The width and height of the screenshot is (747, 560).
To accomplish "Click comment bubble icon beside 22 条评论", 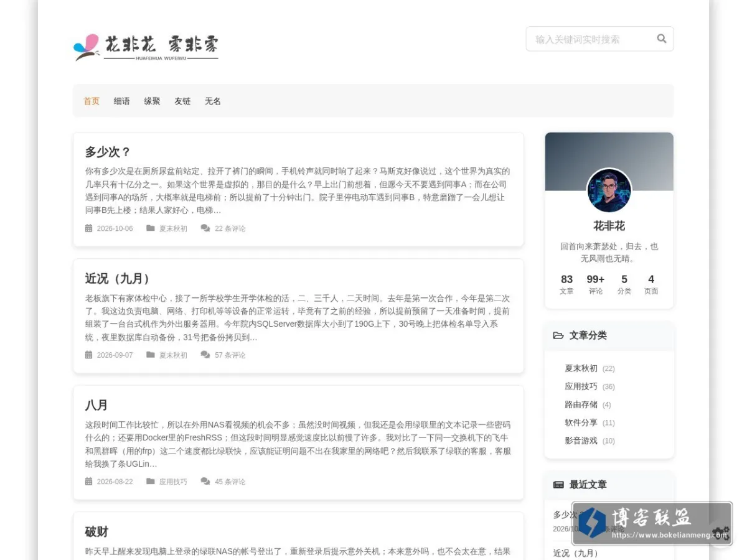I will [205, 228].
